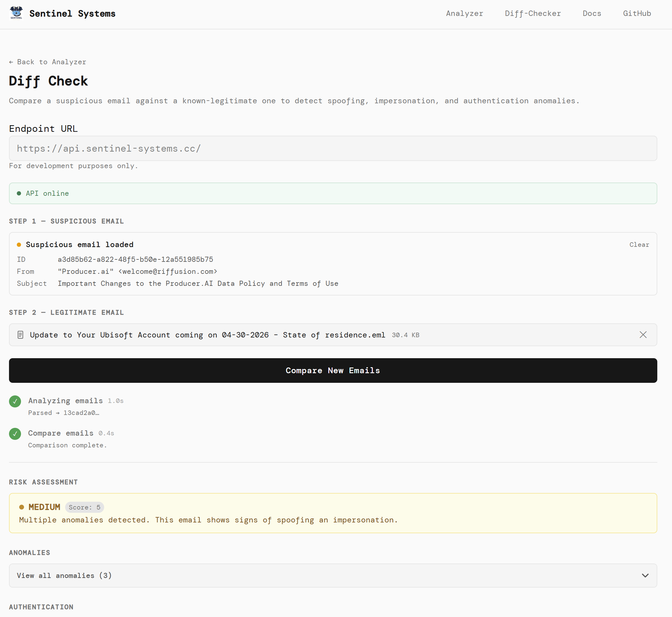Screen dimensions: 672x617
Task: Focus the Endpoint URL input field
Action: (x=333, y=148)
